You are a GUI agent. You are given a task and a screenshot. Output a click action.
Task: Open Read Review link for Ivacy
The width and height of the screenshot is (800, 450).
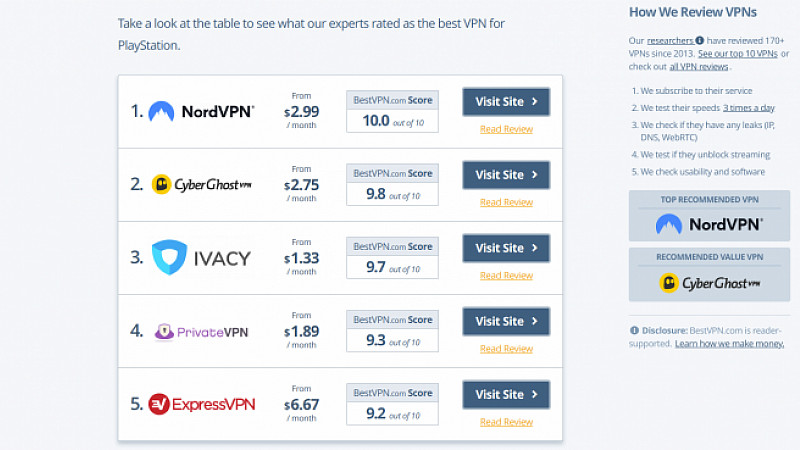(506, 276)
